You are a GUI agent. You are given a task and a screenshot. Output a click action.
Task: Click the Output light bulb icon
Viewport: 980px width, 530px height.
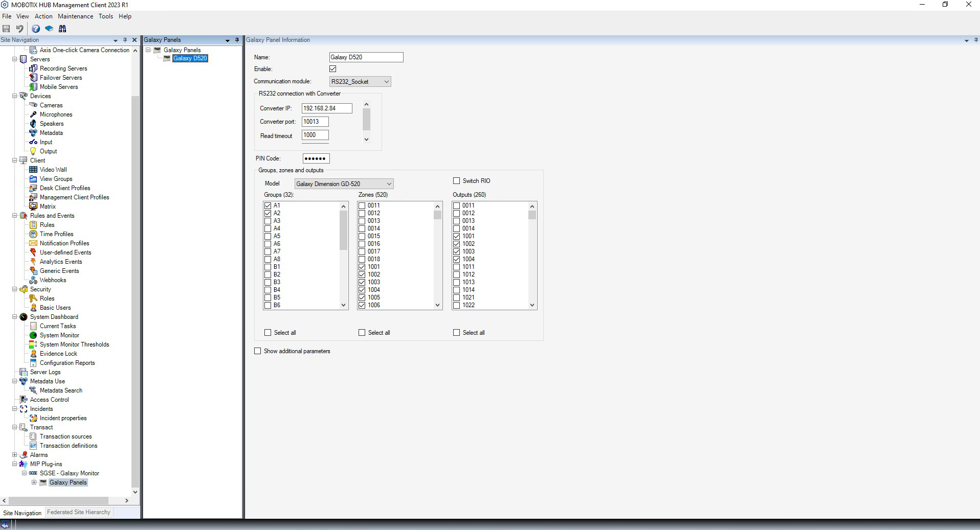point(33,151)
